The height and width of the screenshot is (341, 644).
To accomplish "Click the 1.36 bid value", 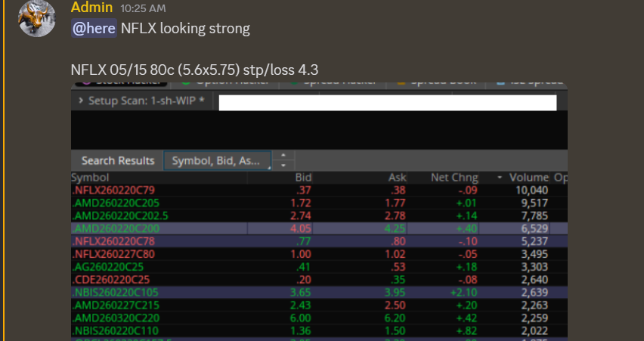I will pyautogui.click(x=301, y=330).
